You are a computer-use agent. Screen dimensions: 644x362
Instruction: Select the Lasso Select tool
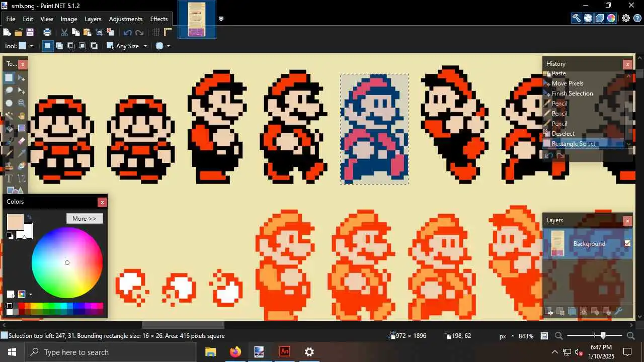9,90
